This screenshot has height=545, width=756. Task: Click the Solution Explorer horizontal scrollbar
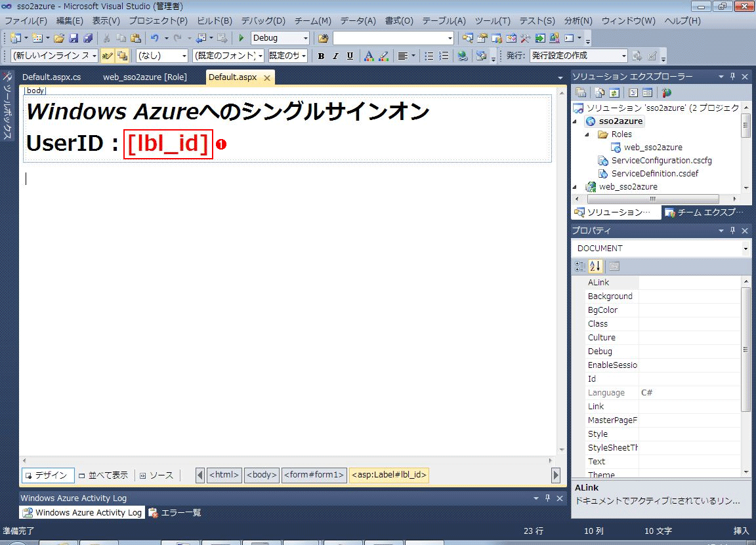coord(653,199)
